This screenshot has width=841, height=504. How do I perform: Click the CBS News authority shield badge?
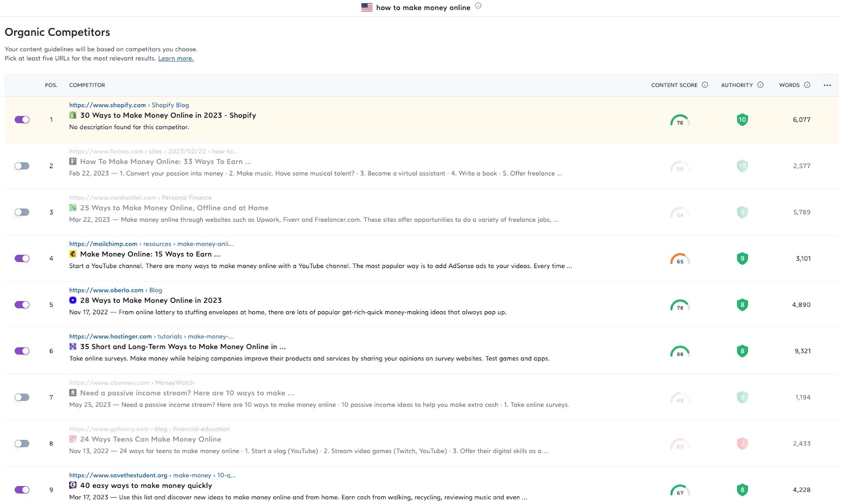(x=742, y=397)
